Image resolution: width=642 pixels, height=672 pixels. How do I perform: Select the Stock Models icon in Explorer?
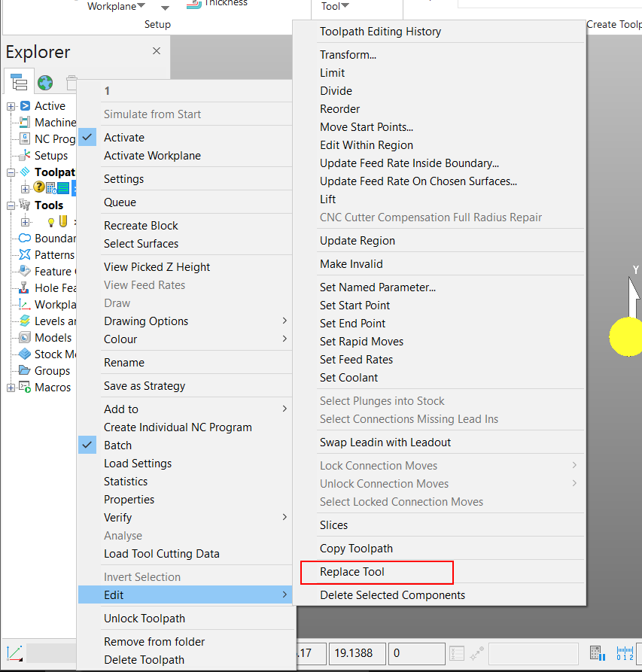tap(23, 354)
